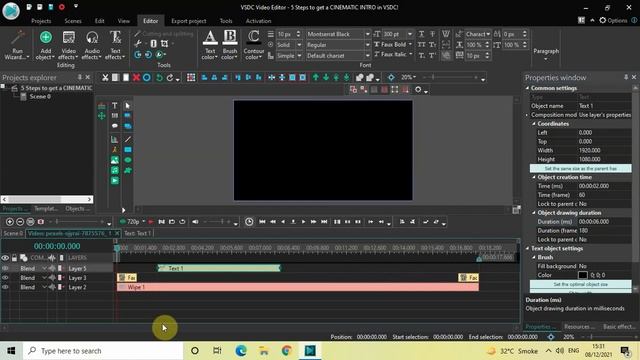This screenshot has height=360, width=640.
Task: Click the Add object button
Action: [46, 45]
